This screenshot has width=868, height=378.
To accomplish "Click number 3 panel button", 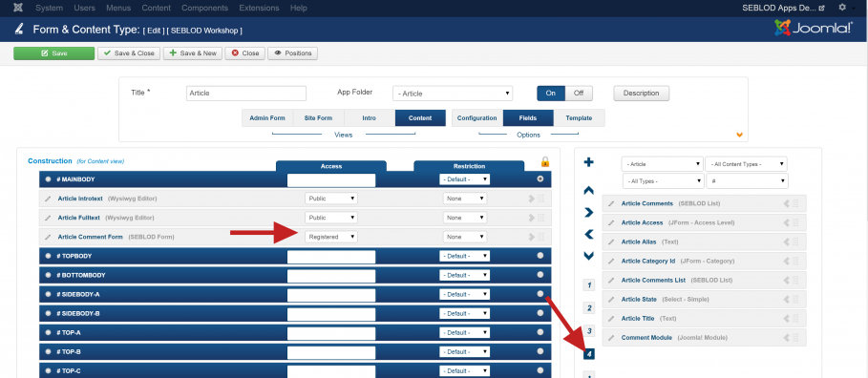I will [x=589, y=331].
